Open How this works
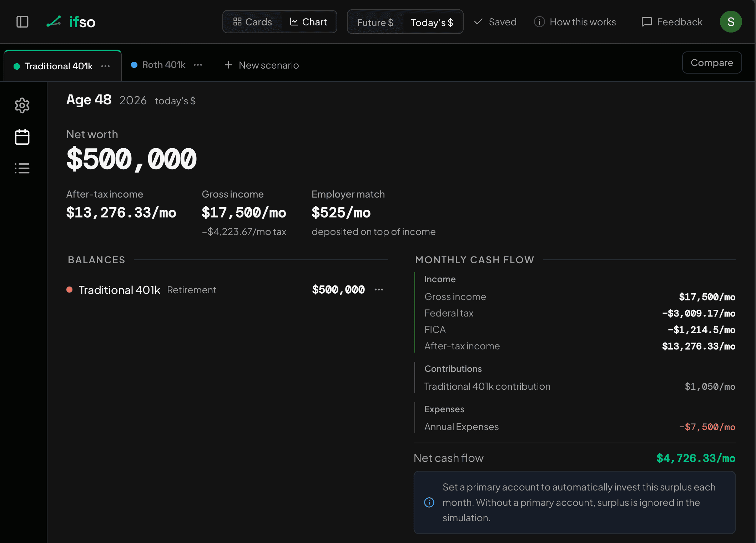This screenshot has width=756, height=543. pyautogui.click(x=575, y=22)
